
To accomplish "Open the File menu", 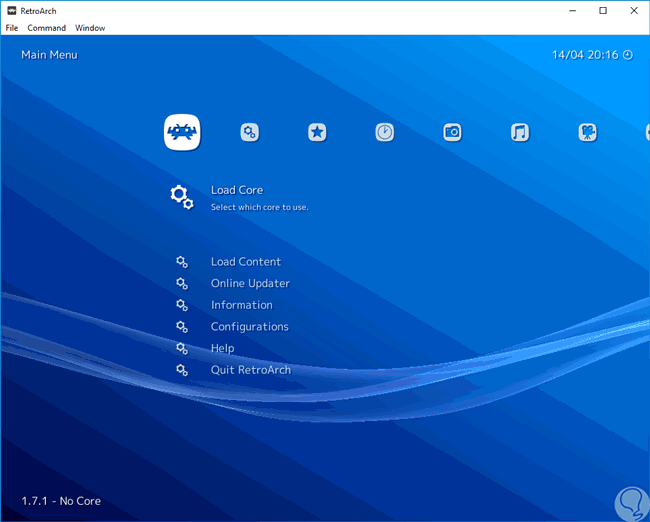I will [12, 28].
